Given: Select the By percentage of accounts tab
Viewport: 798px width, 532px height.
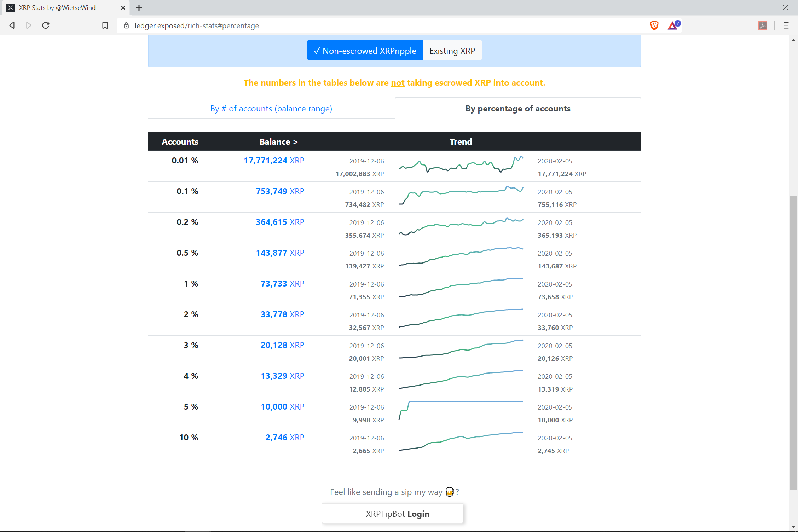Looking at the screenshot, I should pyautogui.click(x=518, y=108).
